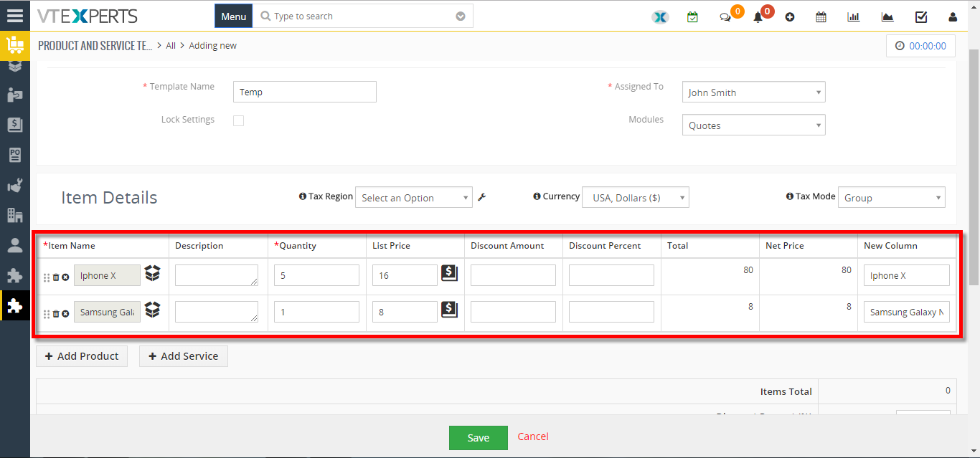
Task: Click the New Column field with Iphone X
Action: pyautogui.click(x=907, y=275)
